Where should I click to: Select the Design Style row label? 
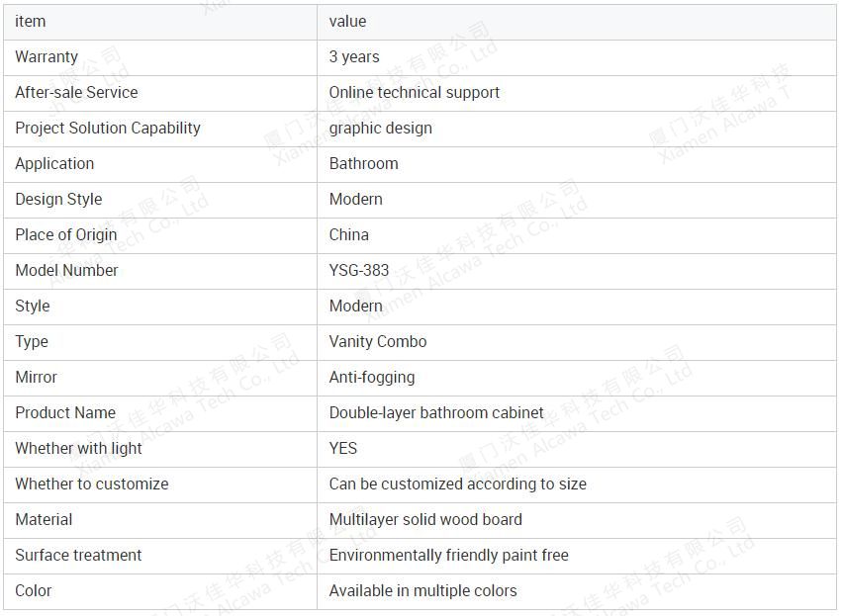click(x=58, y=199)
